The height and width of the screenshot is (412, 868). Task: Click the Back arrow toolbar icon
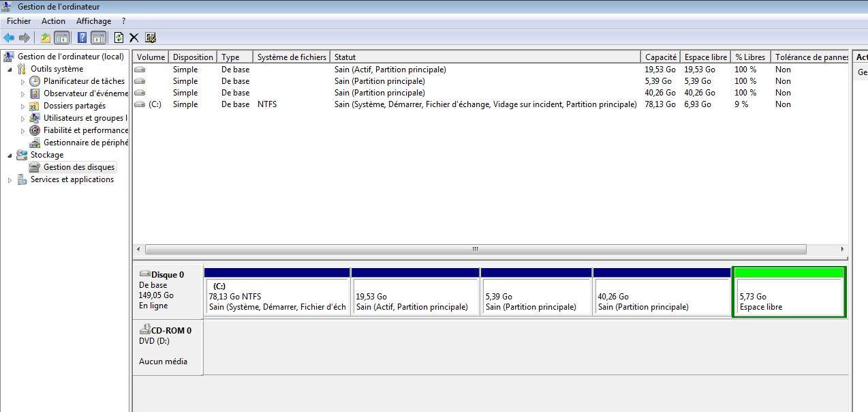pos(9,38)
